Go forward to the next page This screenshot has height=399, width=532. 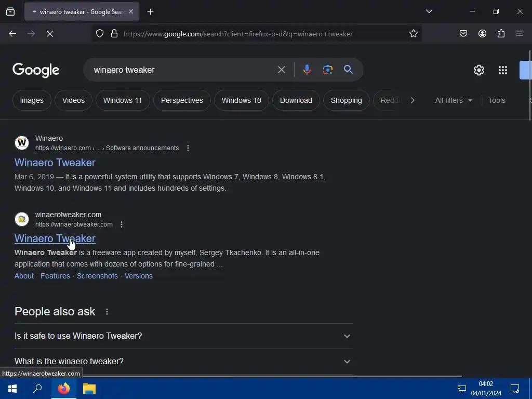pyautogui.click(x=31, y=34)
